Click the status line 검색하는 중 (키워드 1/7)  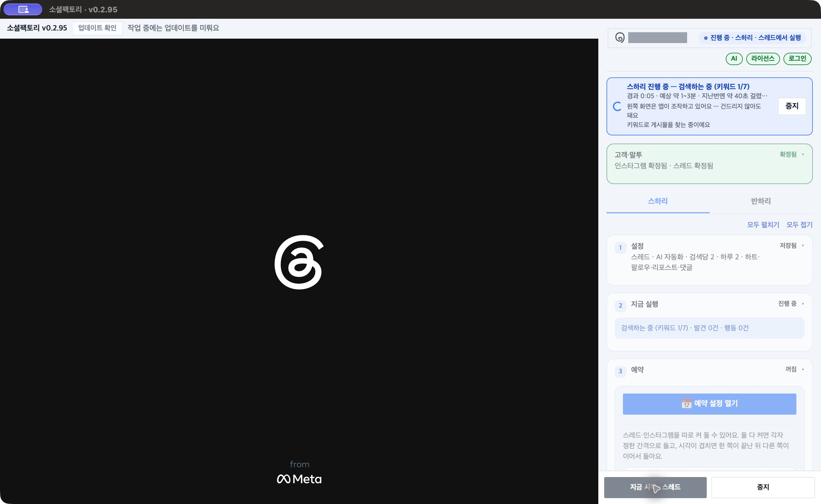click(x=709, y=328)
